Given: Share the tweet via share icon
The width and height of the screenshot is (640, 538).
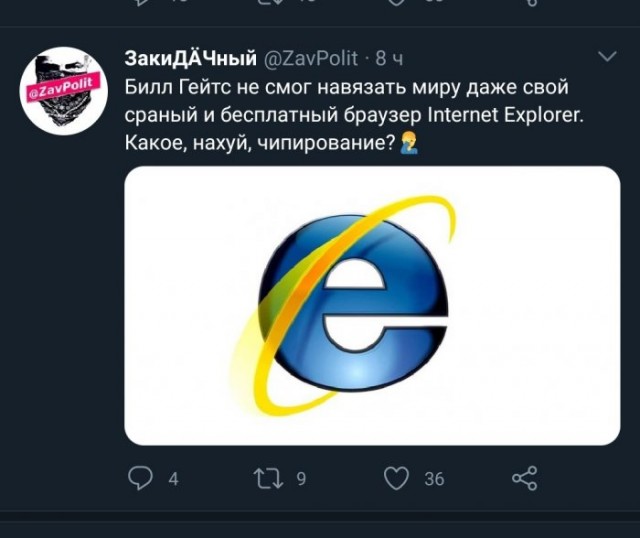Looking at the screenshot, I should [x=524, y=479].
